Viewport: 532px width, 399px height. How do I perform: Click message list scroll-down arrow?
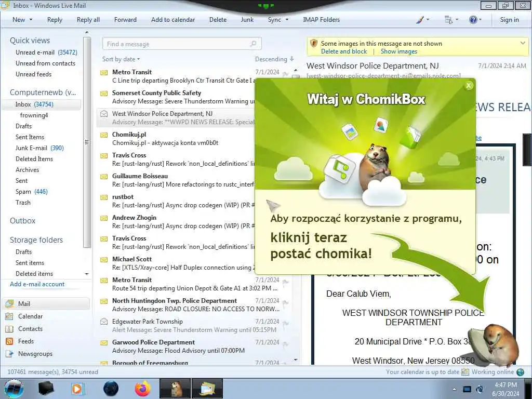click(x=296, y=360)
